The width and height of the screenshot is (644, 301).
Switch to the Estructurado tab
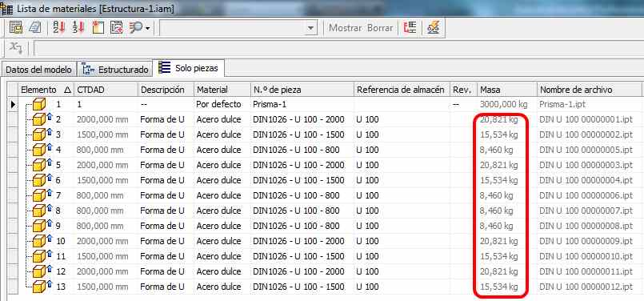115,70
